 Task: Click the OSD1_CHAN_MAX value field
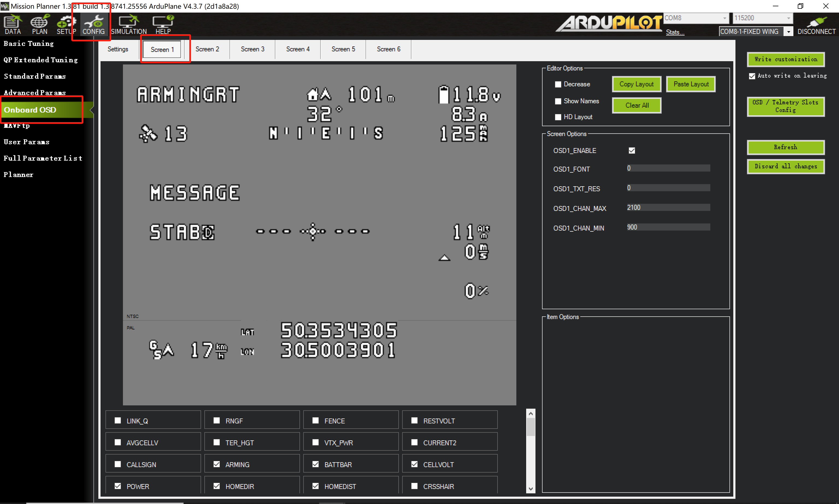click(668, 208)
